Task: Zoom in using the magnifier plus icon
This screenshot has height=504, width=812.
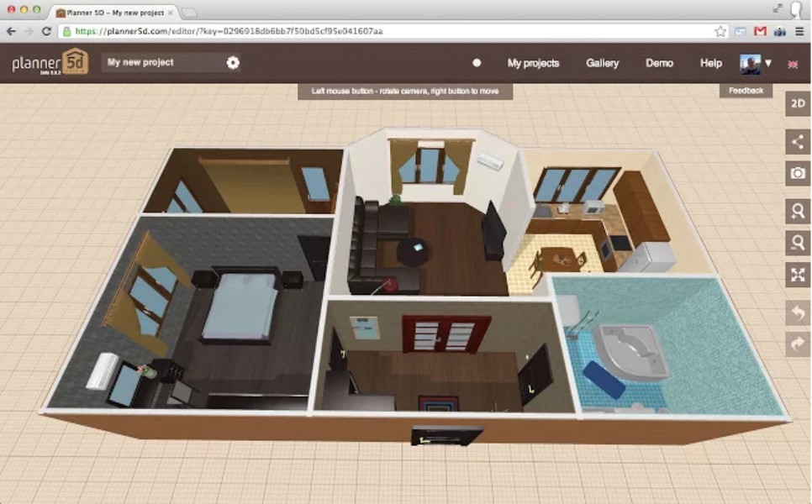Action: pyautogui.click(x=797, y=210)
